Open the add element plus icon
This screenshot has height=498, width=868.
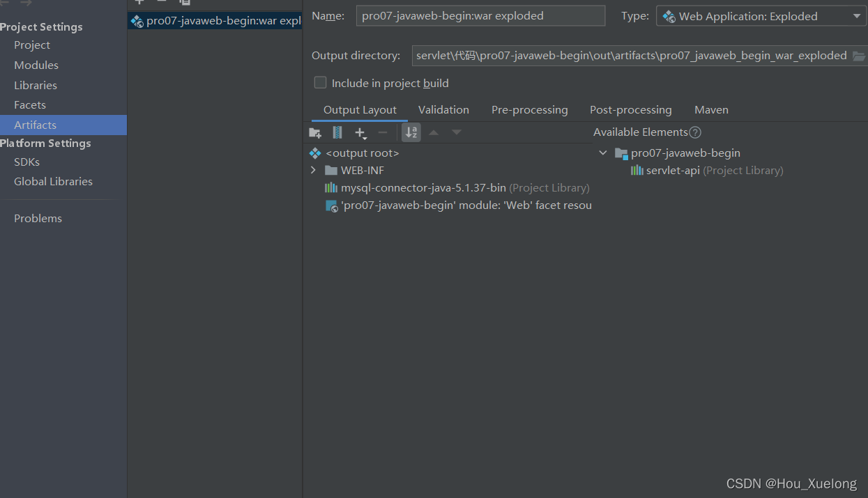(x=360, y=132)
